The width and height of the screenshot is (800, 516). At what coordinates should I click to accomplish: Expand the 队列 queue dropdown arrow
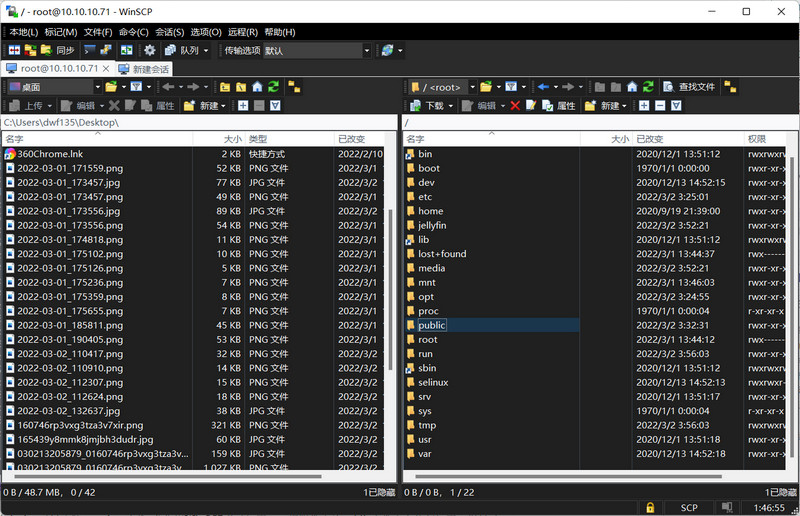coord(206,51)
